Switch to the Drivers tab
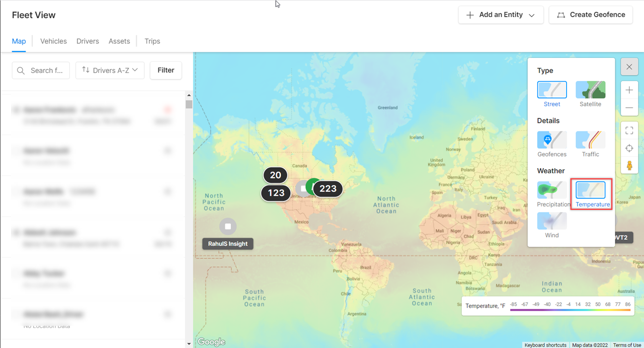The image size is (644, 348). [88, 41]
